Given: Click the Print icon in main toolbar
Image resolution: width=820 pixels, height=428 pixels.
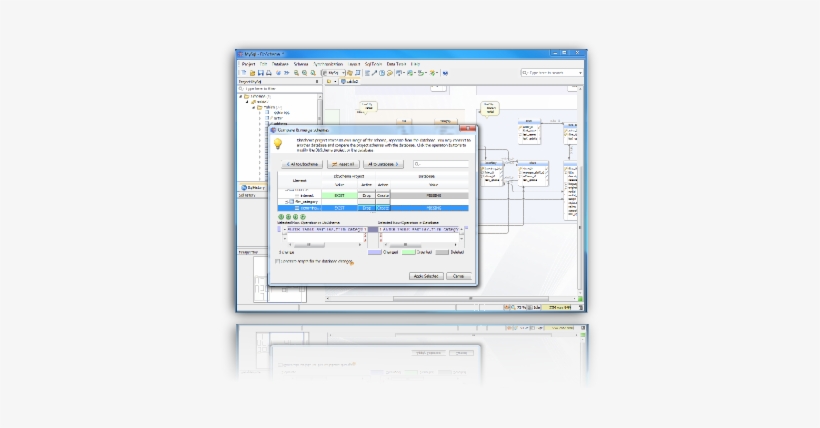Looking at the screenshot, I should tap(269, 73).
